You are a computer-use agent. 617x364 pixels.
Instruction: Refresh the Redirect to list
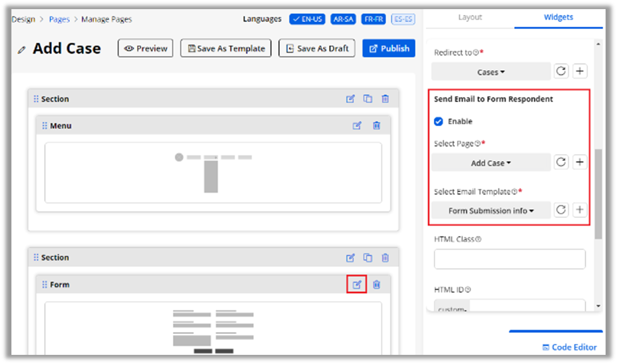pos(561,71)
